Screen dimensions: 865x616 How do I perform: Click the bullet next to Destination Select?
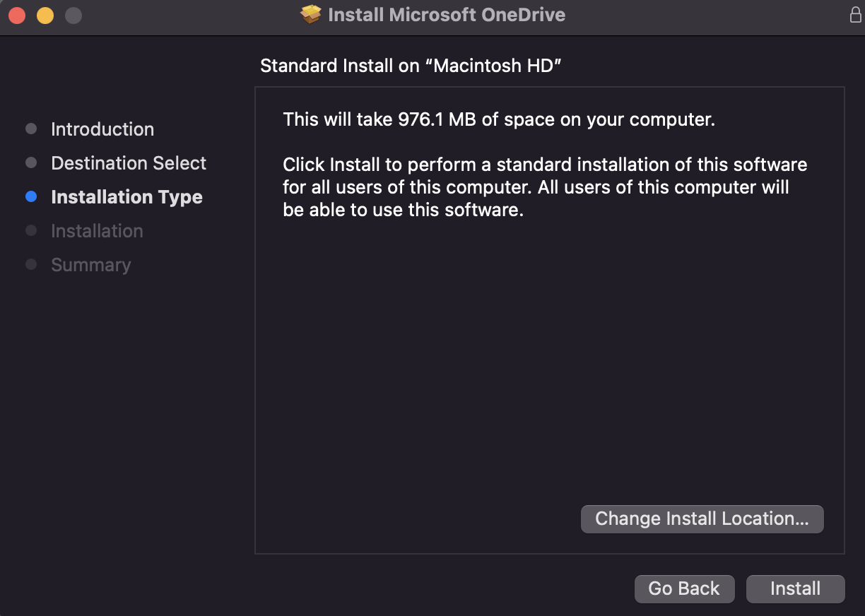click(31, 163)
